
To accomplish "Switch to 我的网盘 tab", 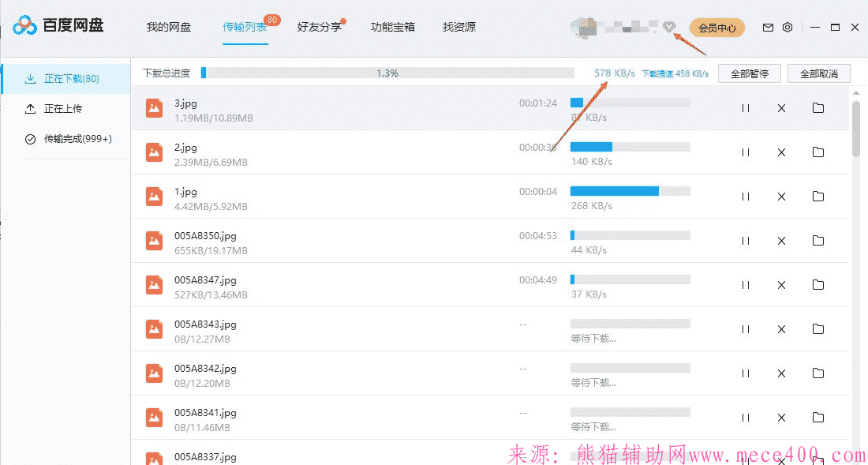I will coord(169,28).
